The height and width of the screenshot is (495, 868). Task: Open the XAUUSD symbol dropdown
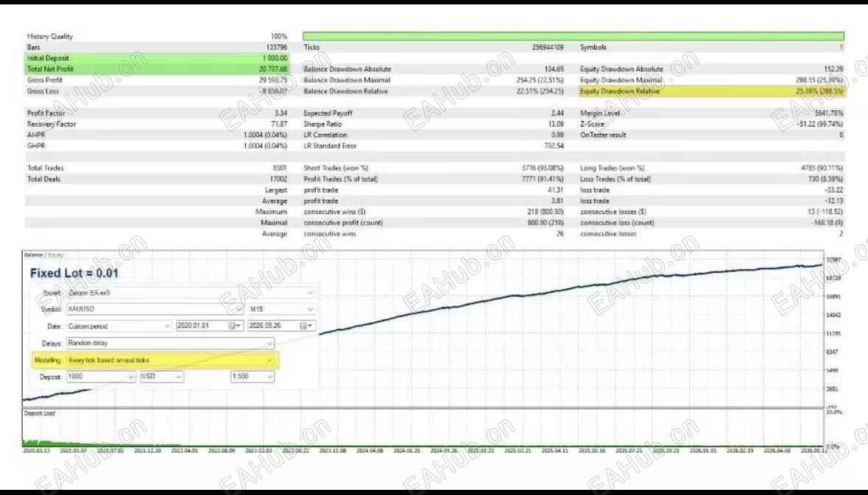click(x=239, y=309)
